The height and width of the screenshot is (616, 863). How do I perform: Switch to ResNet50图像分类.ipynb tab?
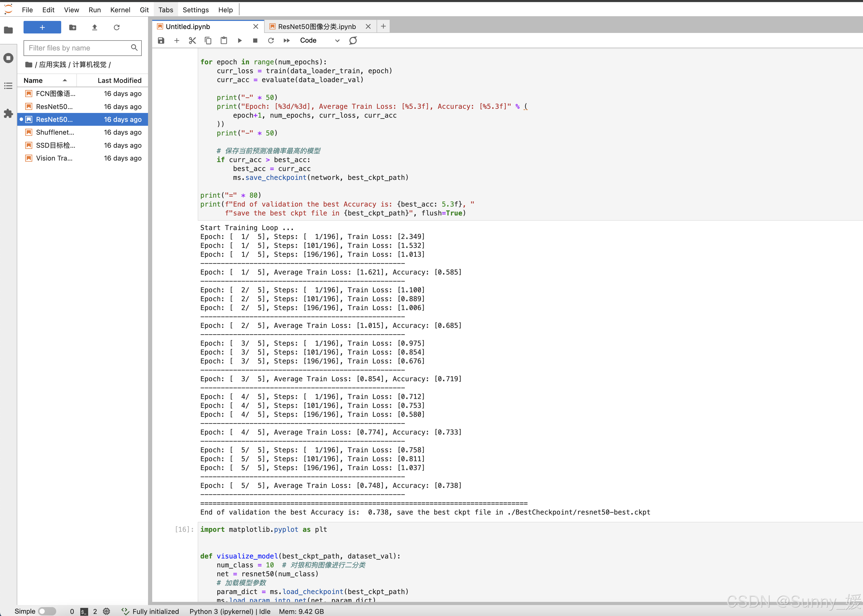317,27
